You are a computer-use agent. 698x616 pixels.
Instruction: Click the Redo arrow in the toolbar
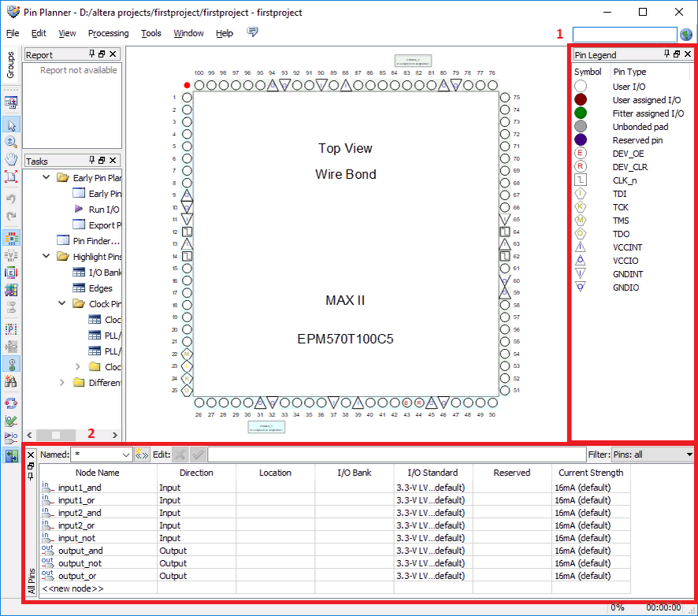[x=11, y=217]
